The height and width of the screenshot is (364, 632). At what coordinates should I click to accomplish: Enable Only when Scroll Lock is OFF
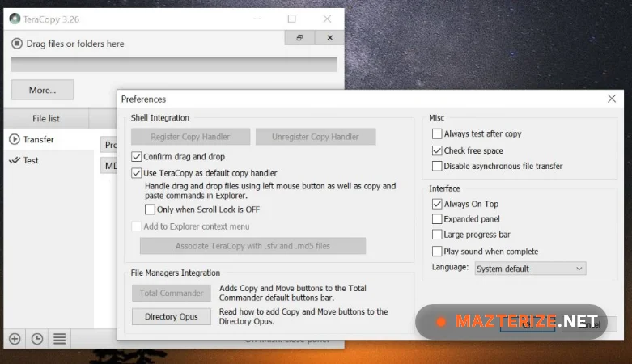pos(150,210)
